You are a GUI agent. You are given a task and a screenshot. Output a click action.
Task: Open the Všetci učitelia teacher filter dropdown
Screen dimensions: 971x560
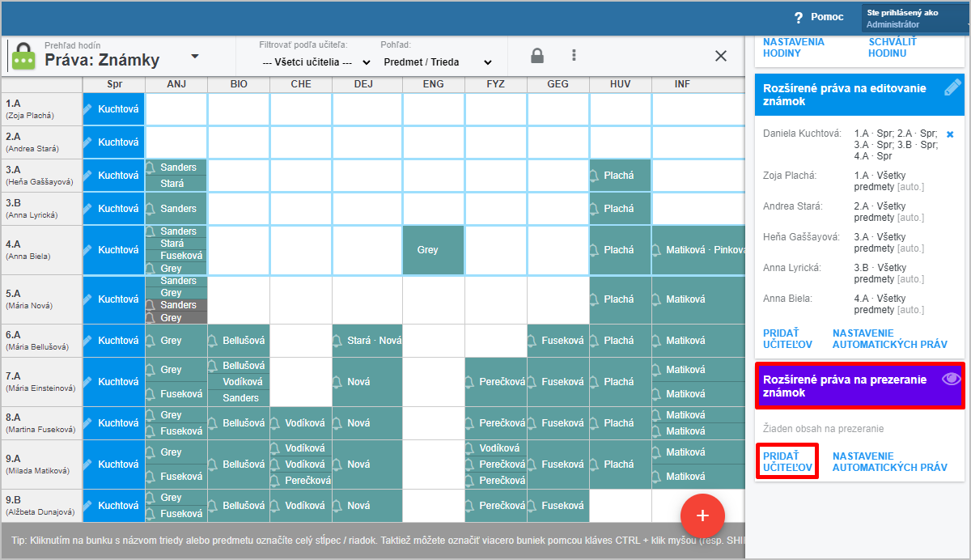[x=316, y=62]
